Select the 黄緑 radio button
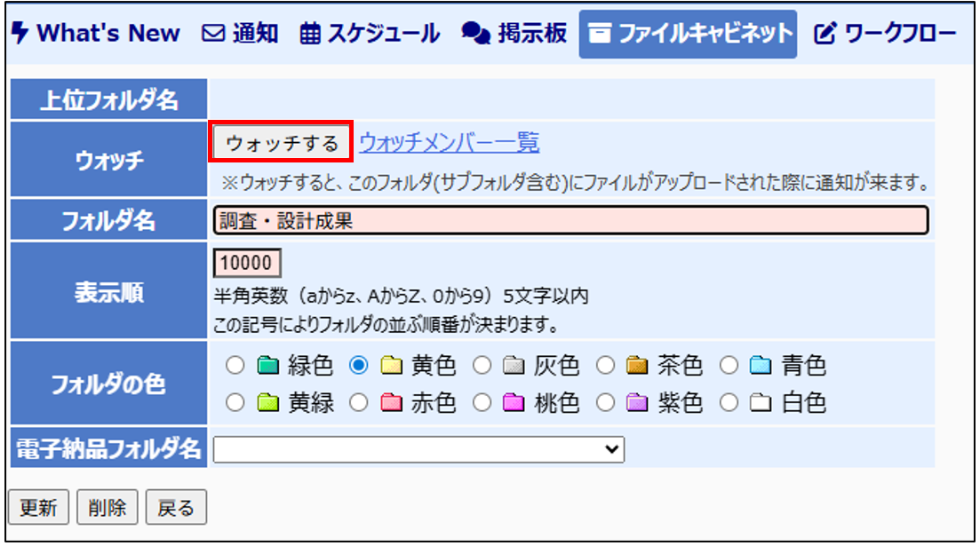 235,403
